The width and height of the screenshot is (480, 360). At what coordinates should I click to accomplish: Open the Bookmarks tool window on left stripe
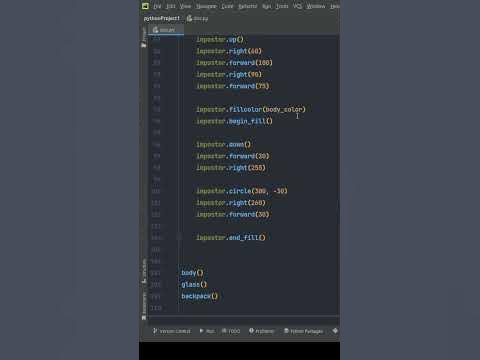144,306
